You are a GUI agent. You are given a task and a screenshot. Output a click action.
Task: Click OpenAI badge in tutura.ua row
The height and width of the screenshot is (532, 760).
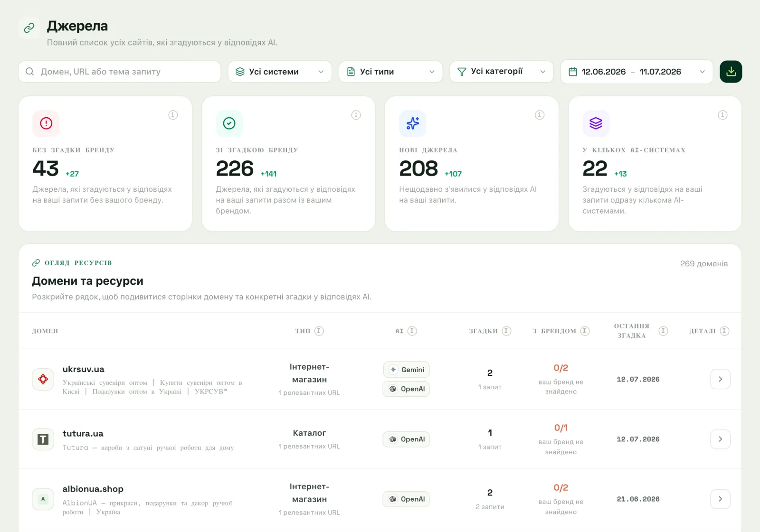point(407,439)
